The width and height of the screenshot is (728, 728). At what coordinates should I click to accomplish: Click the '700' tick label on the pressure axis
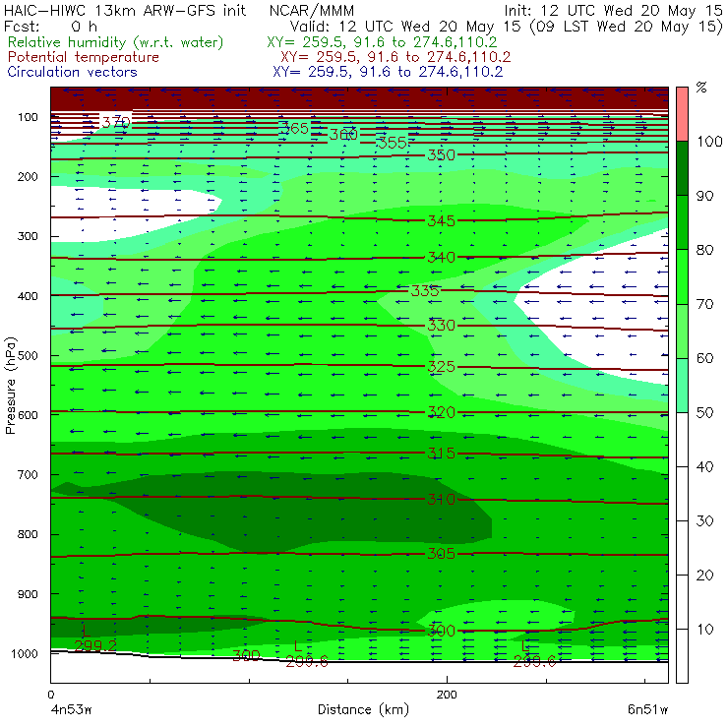[28, 474]
